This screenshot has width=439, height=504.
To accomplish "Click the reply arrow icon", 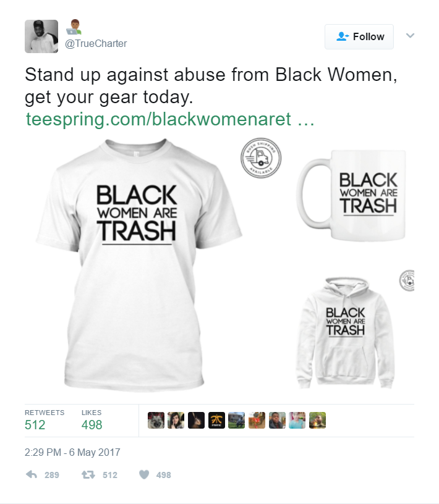I will (x=32, y=474).
